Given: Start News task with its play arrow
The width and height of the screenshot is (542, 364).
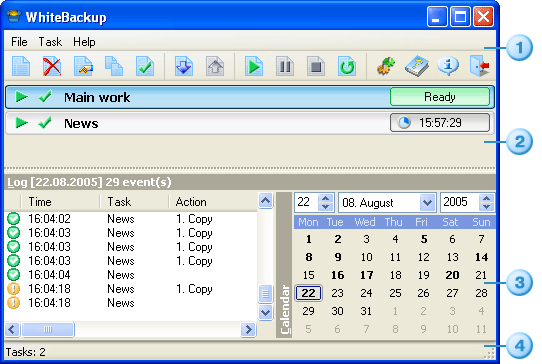Looking at the screenshot, I should (21, 122).
